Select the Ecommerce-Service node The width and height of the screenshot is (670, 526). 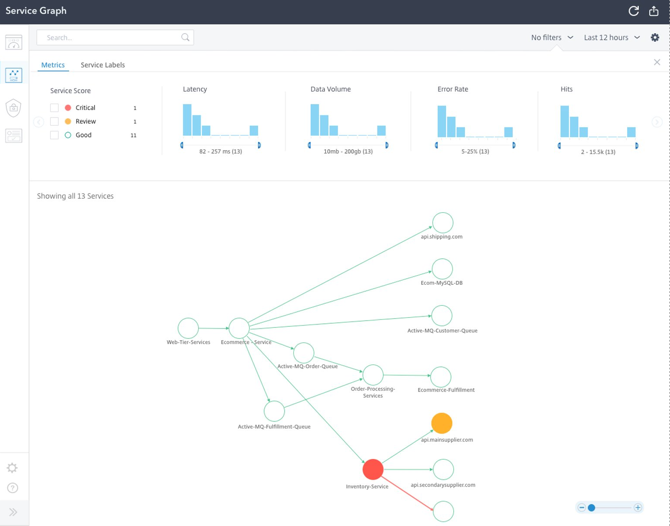click(239, 328)
